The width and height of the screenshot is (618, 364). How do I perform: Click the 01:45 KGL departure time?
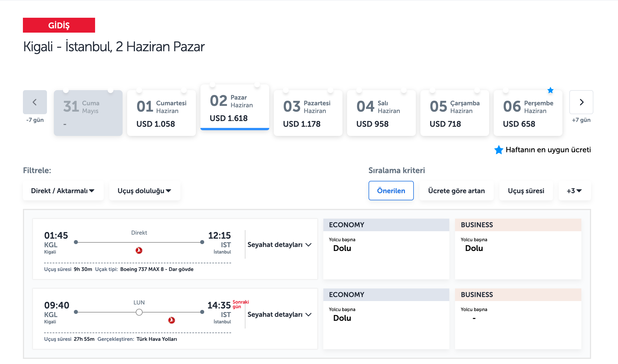(x=56, y=236)
